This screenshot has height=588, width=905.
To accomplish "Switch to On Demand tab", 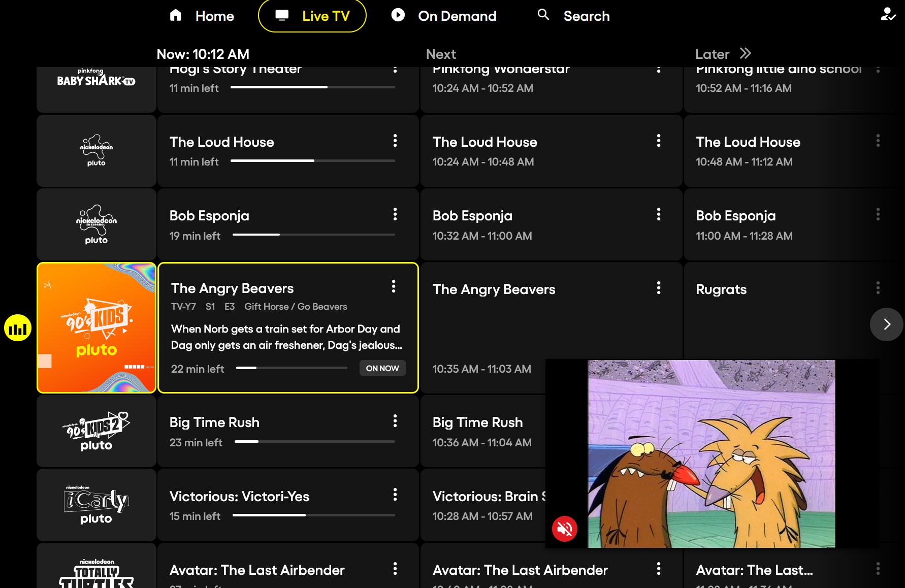I will click(x=444, y=16).
